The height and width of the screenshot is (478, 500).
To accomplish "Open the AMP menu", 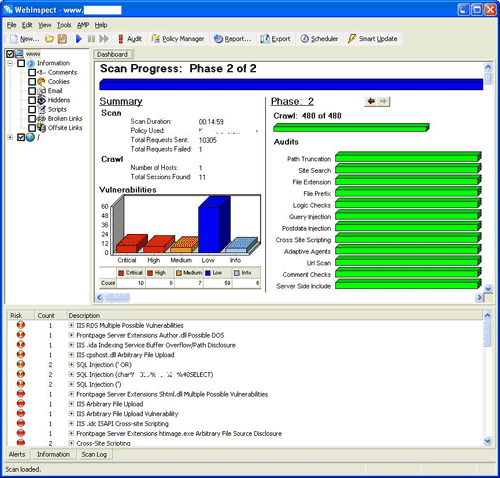I will coord(83,25).
